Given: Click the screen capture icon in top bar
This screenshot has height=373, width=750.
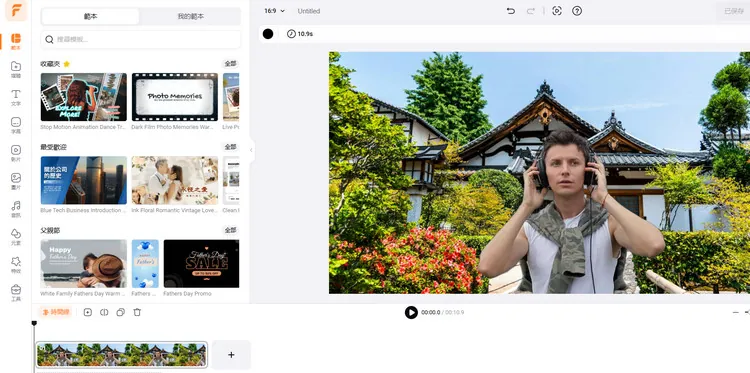Looking at the screenshot, I should pyautogui.click(x=557, y=11).
